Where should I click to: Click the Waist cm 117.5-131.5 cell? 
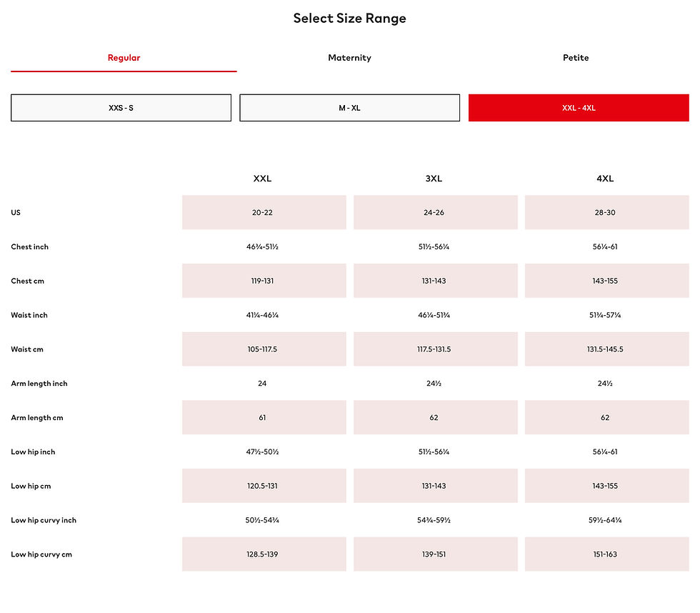coord(435,349)
